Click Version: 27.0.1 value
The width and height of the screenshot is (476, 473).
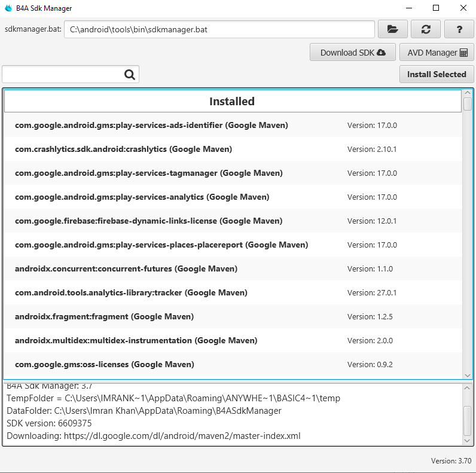pos(372,292)
